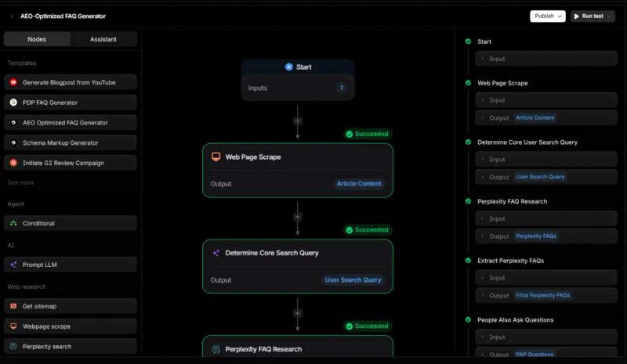This screenshot has width=627, height=364.
Task: Click the Determine Core Search Query sparkle icon
Action: 216,253
